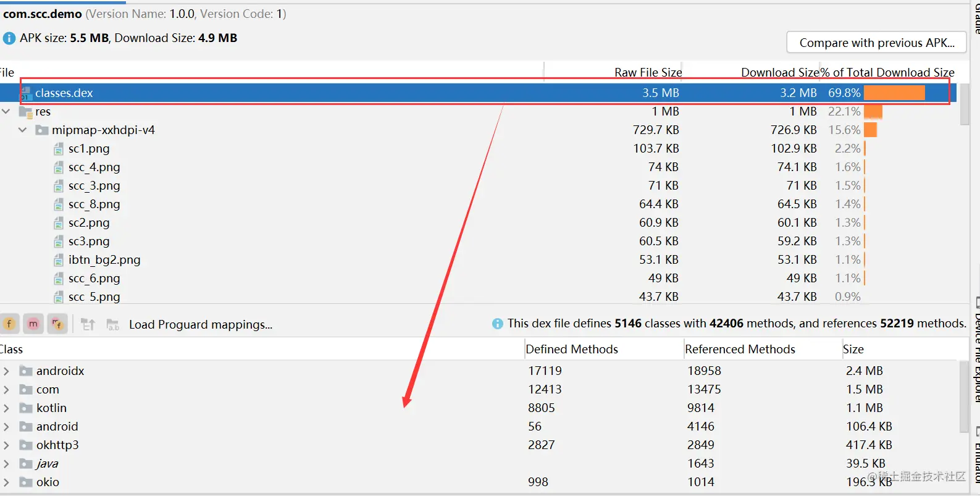Screen dimensions: 980x496
Task: Click the class list vertical scrollbar
Action: tap(965, 397)
